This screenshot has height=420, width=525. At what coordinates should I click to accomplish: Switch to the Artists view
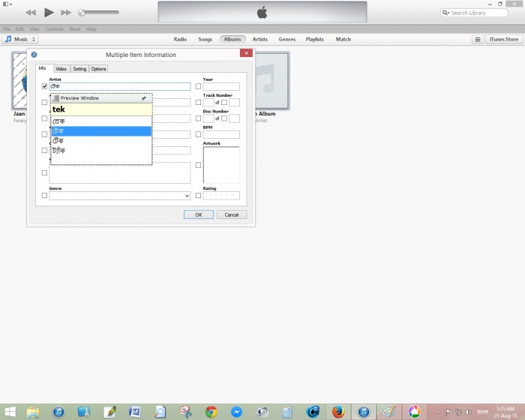click(x=259, y=39)
